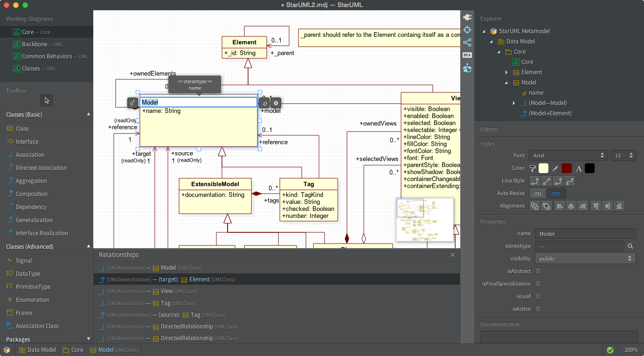Select the oblique line style
Screen dimensions: 644x356
pyautogui.click(x=547, y=181)
